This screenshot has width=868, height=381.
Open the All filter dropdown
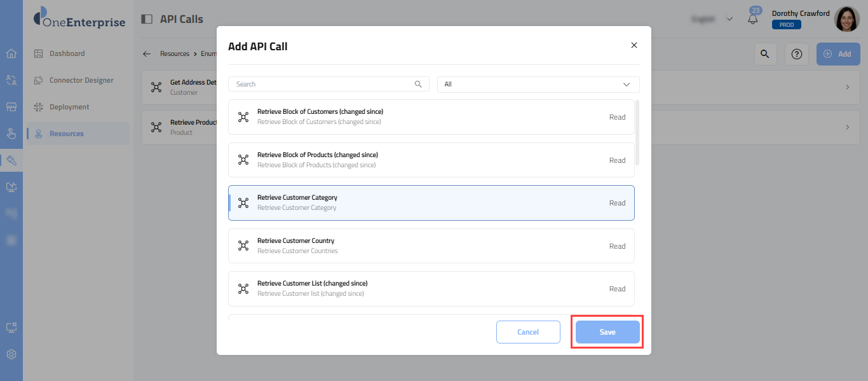point(538,84)
